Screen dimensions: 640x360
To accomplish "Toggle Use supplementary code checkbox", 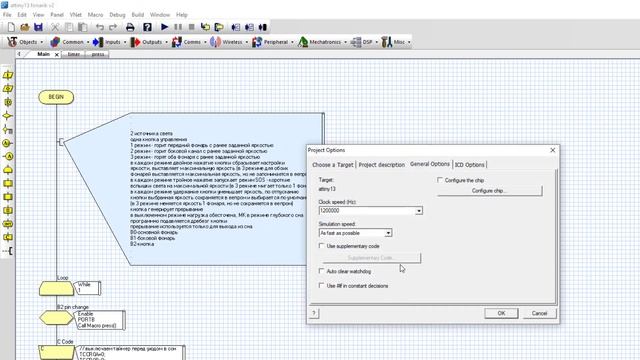I will pos(322,246).
